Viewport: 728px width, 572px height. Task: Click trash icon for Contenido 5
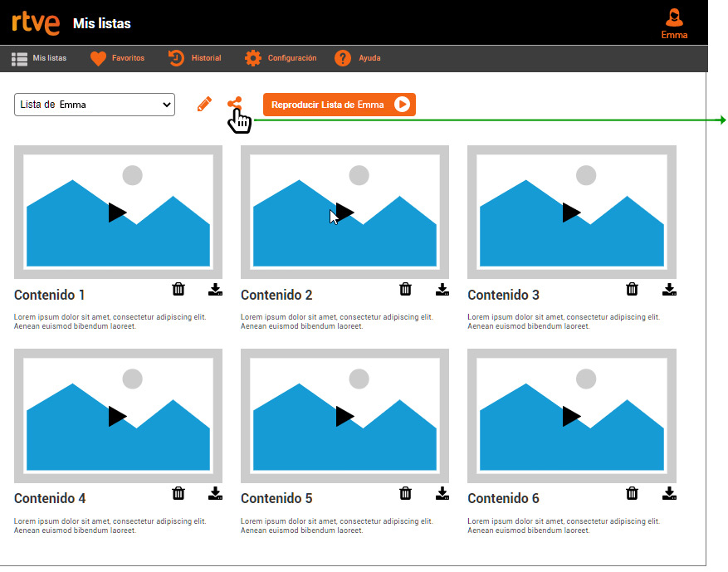[405, 493]
